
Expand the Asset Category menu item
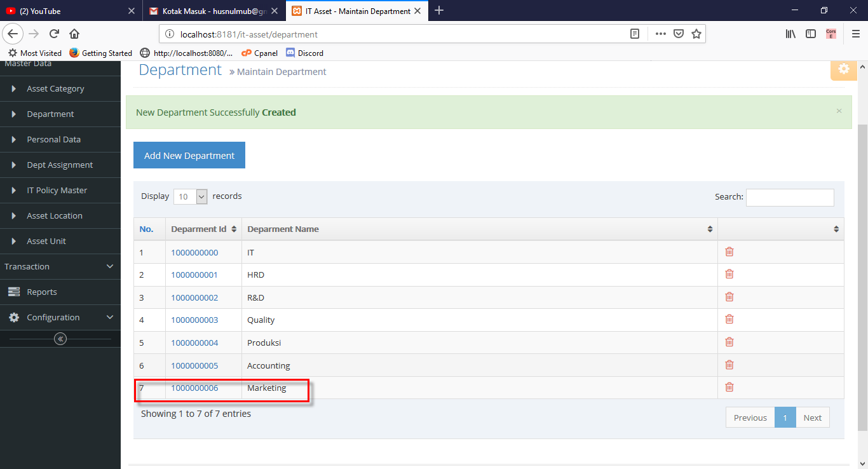[x=56, y=88]
